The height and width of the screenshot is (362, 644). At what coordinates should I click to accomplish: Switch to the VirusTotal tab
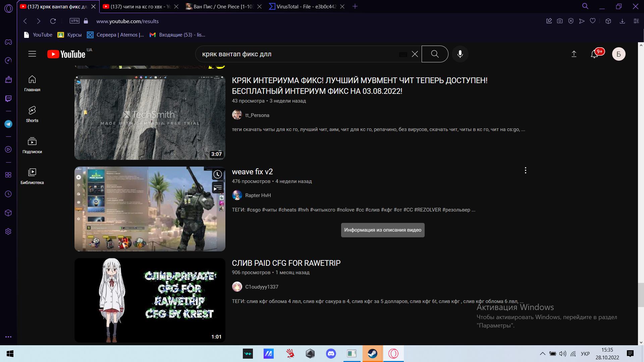306,6
